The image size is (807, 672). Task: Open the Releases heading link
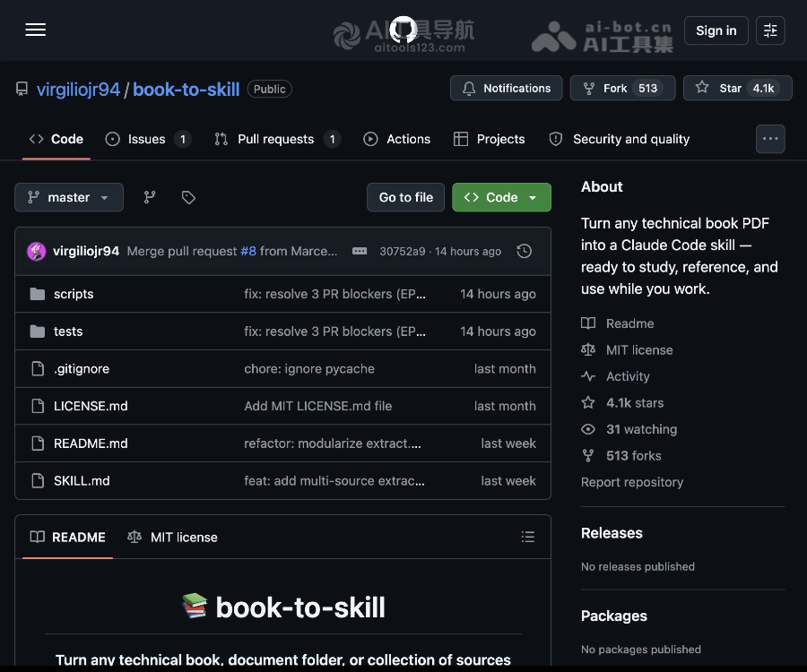(612, 533)
